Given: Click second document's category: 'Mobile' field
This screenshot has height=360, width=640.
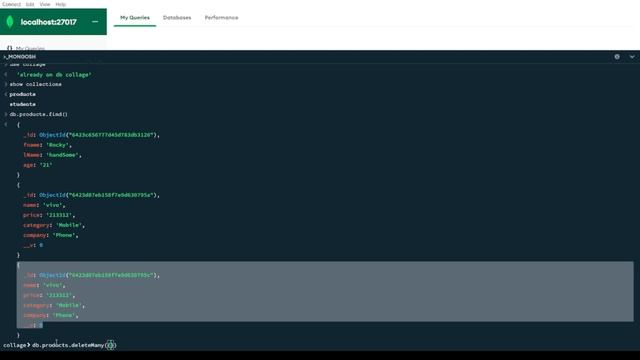Looking at the screenshot, I should [x=54, y=225].
